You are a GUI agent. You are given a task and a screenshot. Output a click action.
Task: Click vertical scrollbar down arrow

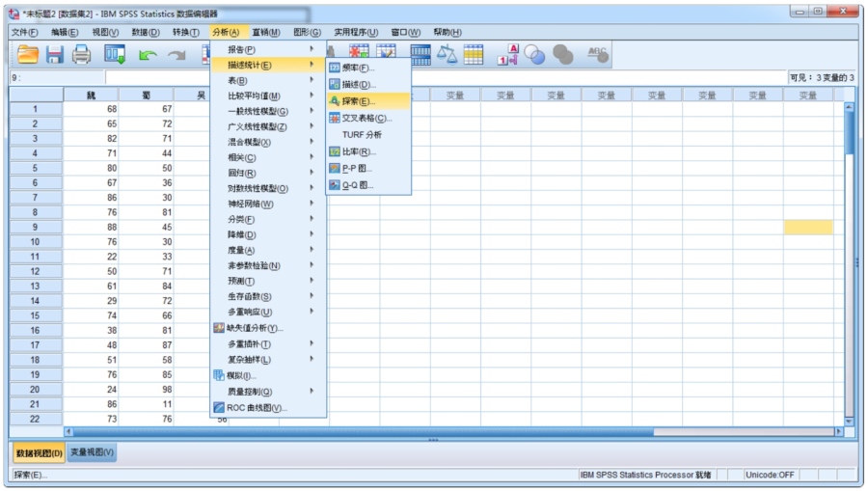pos(849,422)
